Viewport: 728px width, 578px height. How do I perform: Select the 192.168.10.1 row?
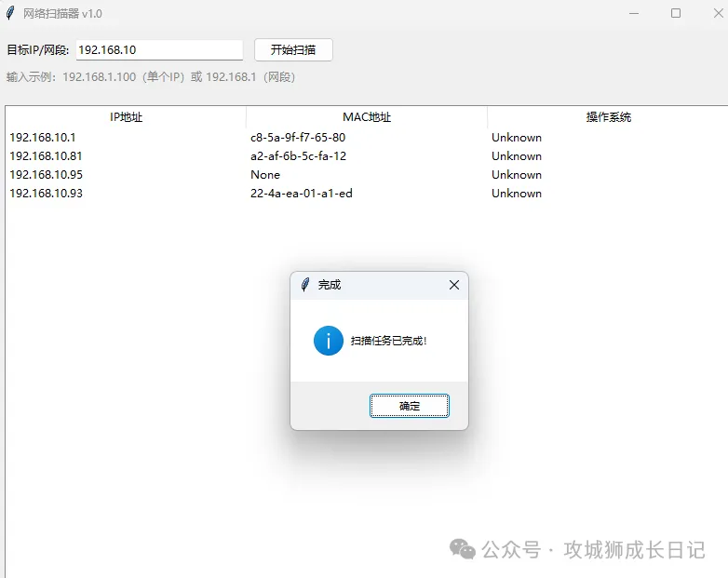pos(43,138)
